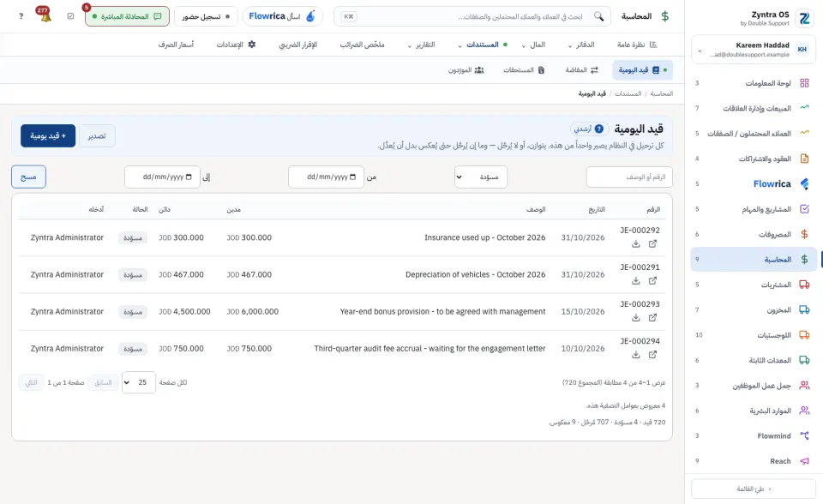823x504 pixels.
Task: Open المشتريات purchases in sidebar
Action: (754, 285)
